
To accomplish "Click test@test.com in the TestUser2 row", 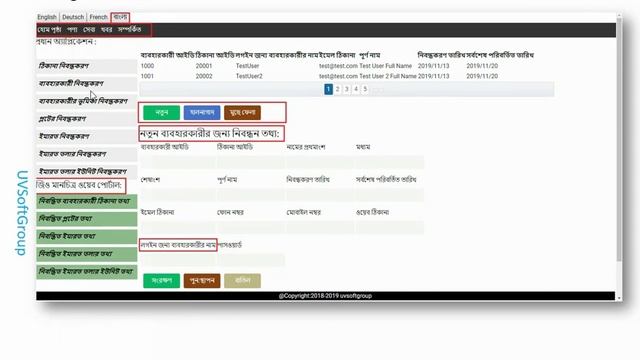I will [x=338, y=76].
